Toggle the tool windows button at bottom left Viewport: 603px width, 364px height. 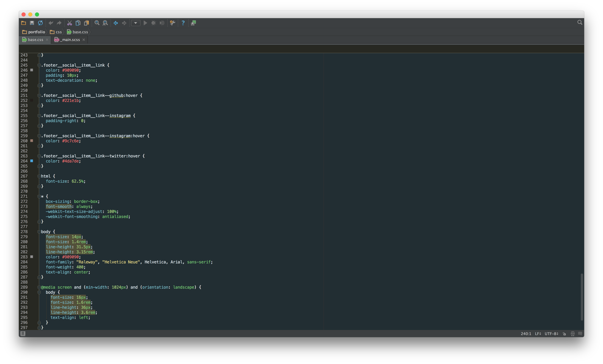[23, 334]
